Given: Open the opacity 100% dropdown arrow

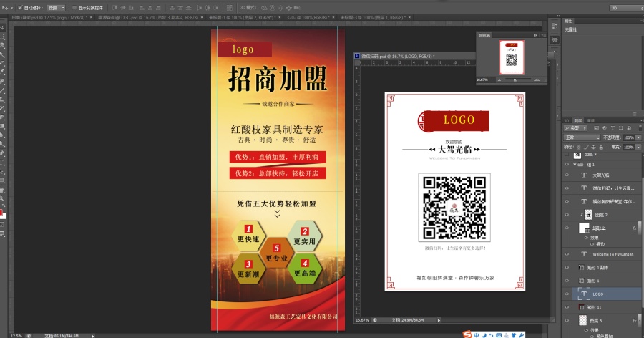Looking at the screenshot, I should coord(638,137).
